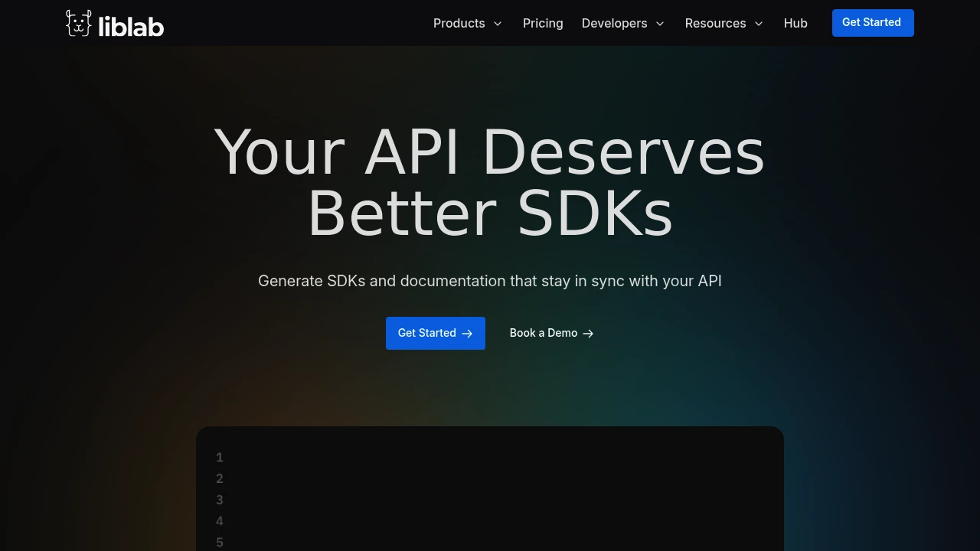
Task: Click the hero Get Started button
Action: 436,333
